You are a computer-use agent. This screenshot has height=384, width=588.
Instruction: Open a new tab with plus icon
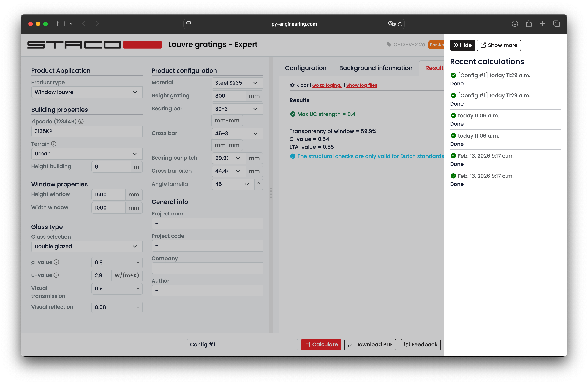[x=542, y=24]
